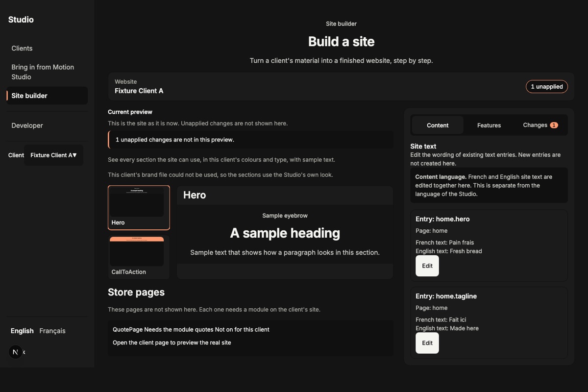Click the 'Sample eyebrow' text

(285, 216)
